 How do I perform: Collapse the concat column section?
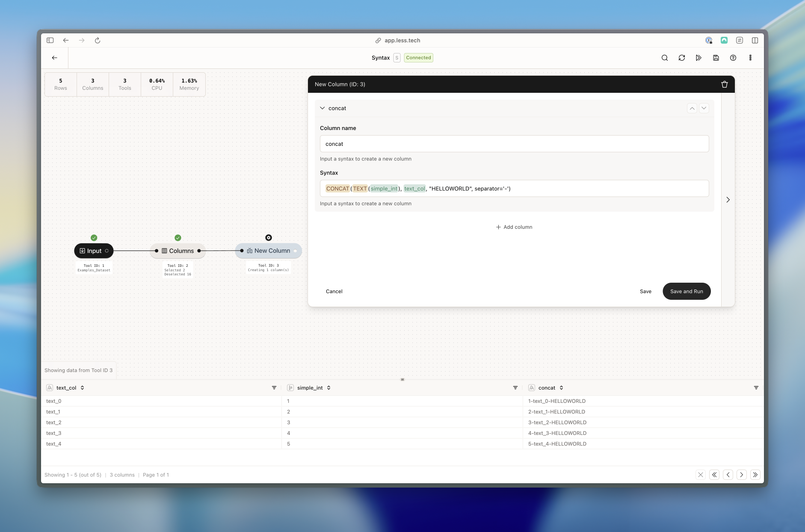pyautogui.click(x=323, y=108)
